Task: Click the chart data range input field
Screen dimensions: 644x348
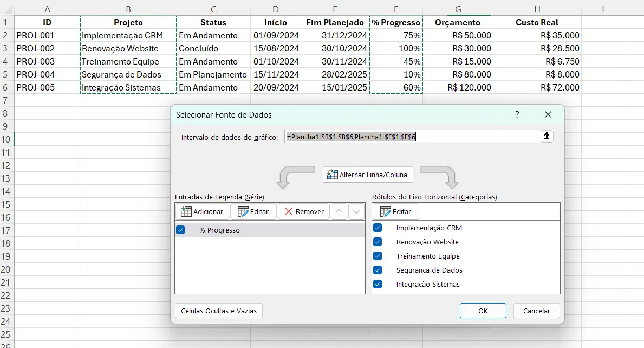Action: [412, 137]
